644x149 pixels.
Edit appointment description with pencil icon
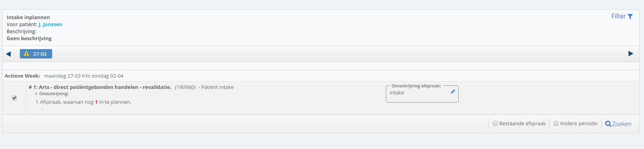click(x=453, y=92)
